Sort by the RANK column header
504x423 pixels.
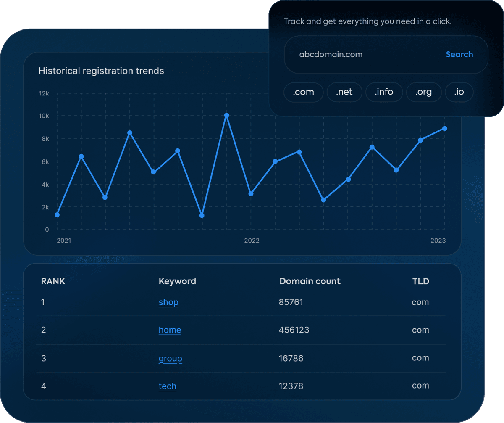(53, 281)
